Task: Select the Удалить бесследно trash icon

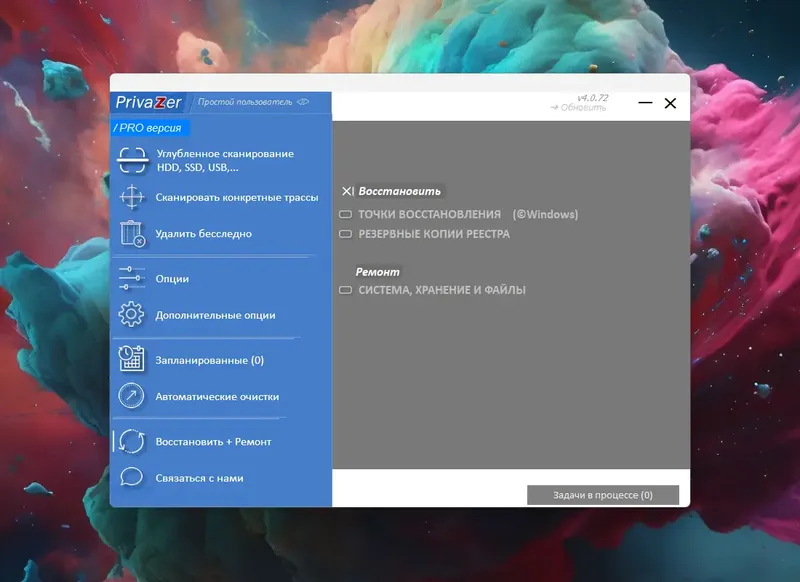Action: 130,234
